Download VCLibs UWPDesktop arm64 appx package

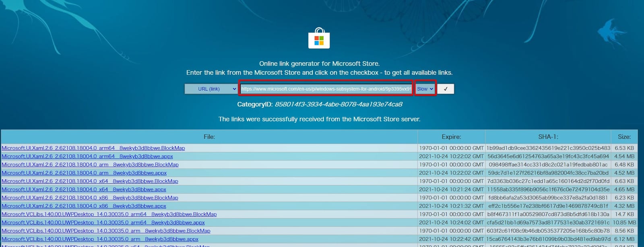coord(103,222)
